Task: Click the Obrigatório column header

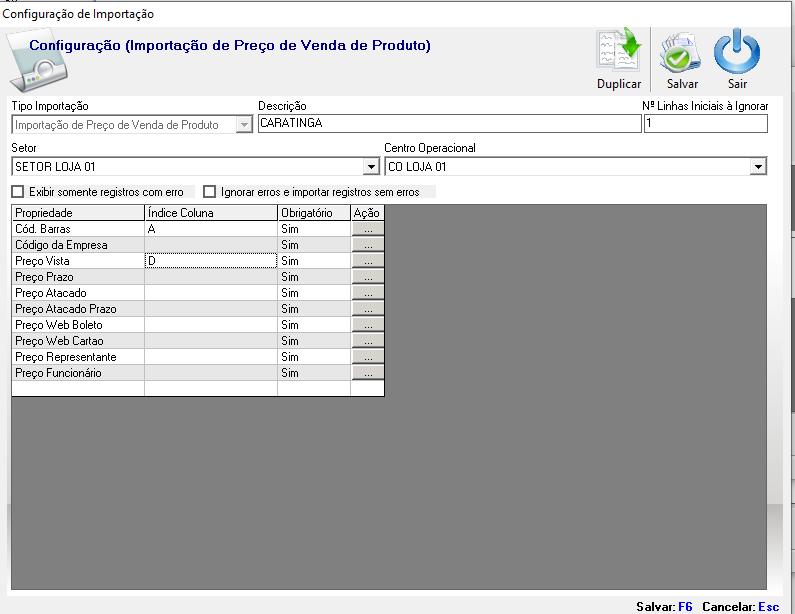Action: [314, 212]
